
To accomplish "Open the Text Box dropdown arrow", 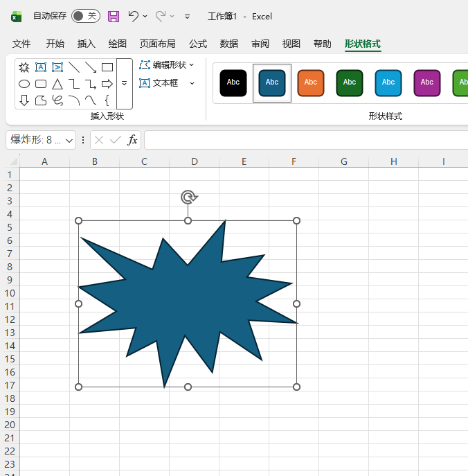I will point(192,83).
